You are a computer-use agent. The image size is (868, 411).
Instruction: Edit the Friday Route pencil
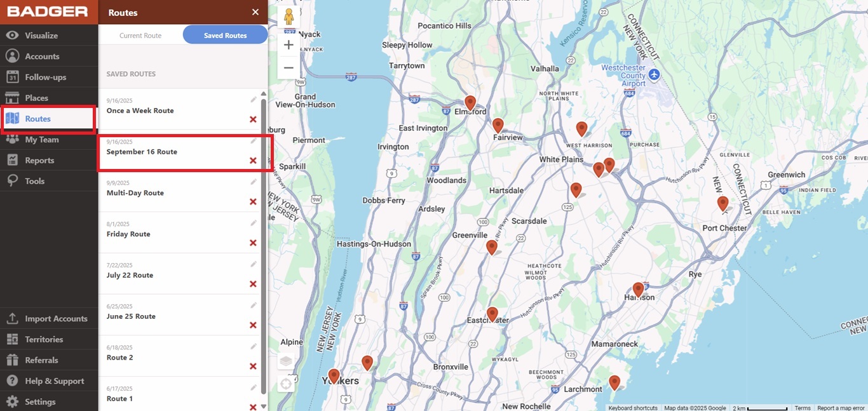pyautogui.click(x=254, y=223)
